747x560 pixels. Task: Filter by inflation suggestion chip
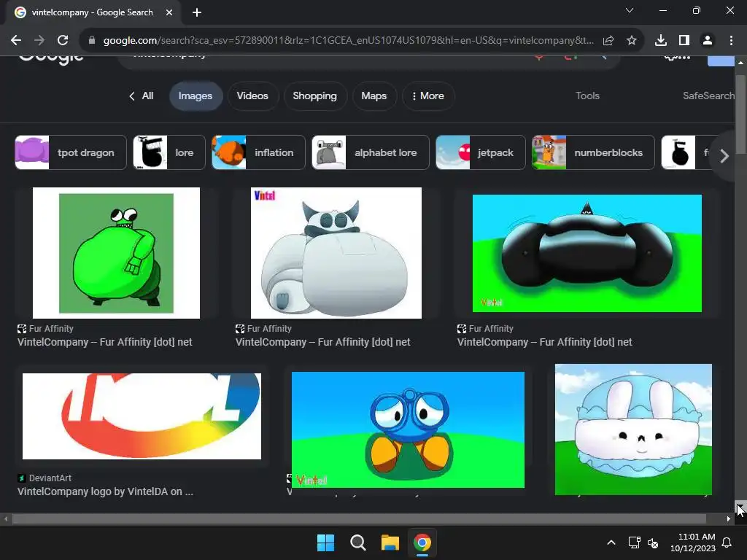pos(258,152)
